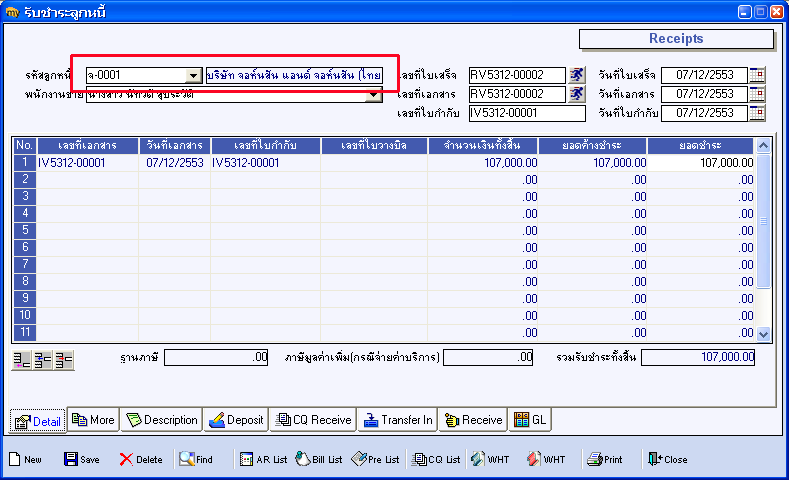
Task: Create a New receipt record
Action: [x=26, y=459]
